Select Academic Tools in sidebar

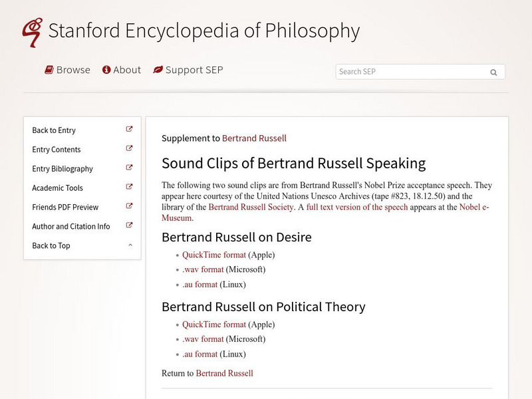point(58,188)
